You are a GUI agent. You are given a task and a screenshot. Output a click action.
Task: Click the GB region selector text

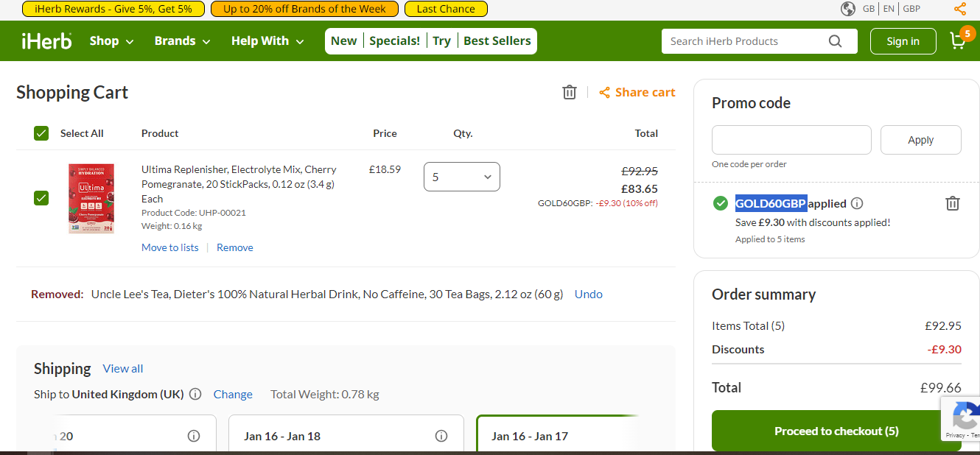click(x=869, y=9)
